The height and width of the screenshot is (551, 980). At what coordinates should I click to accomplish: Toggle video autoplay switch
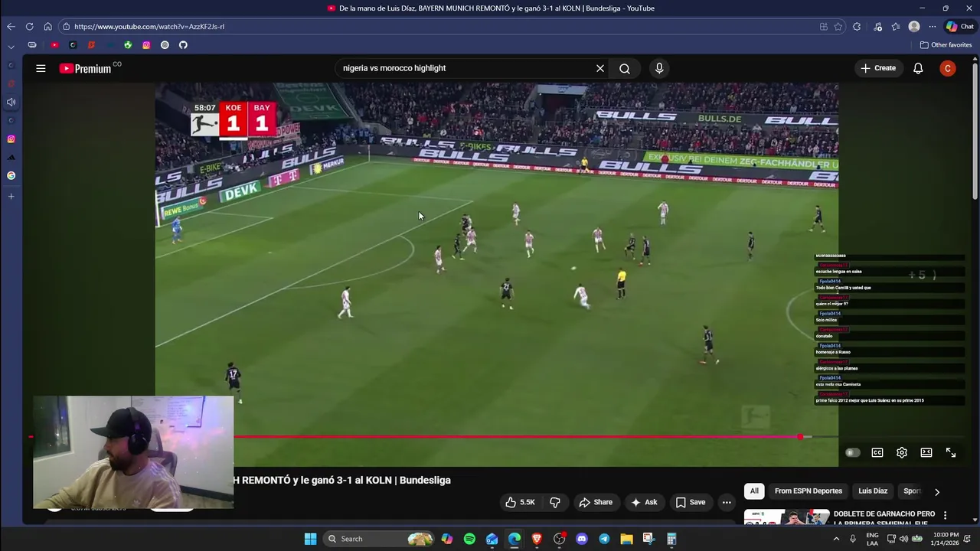[x=851, y=452]
